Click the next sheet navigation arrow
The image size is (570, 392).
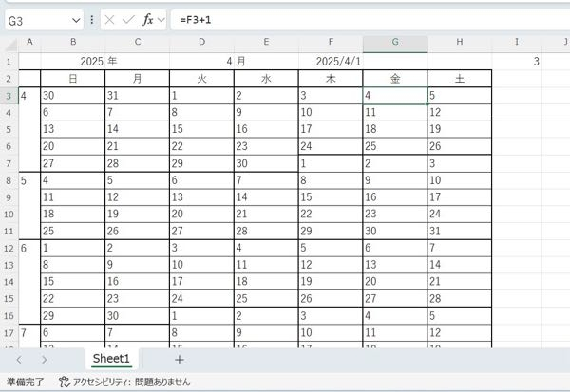click(x=44, y=360)
